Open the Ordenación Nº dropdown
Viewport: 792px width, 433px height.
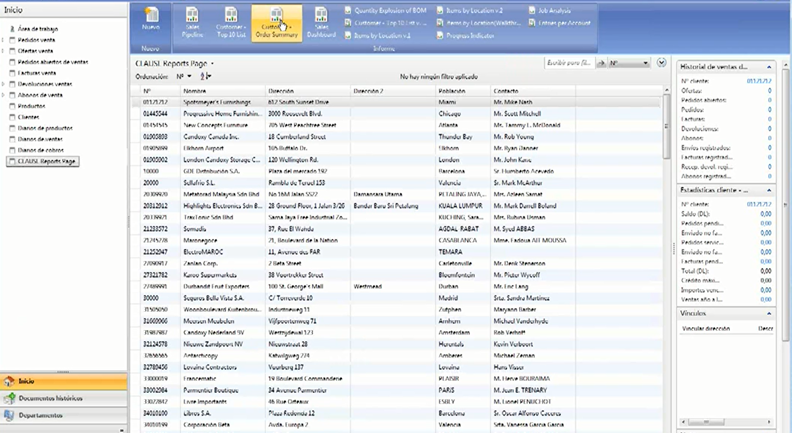184,76
